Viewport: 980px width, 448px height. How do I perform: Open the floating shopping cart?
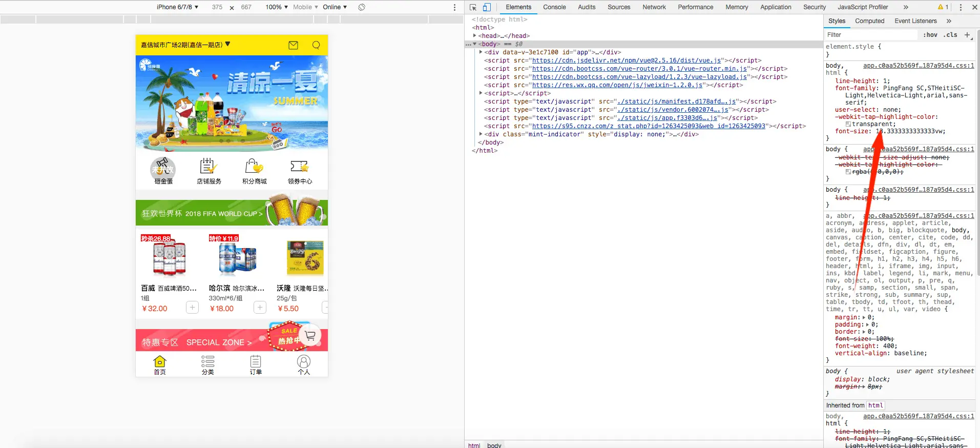pos(310,336)
